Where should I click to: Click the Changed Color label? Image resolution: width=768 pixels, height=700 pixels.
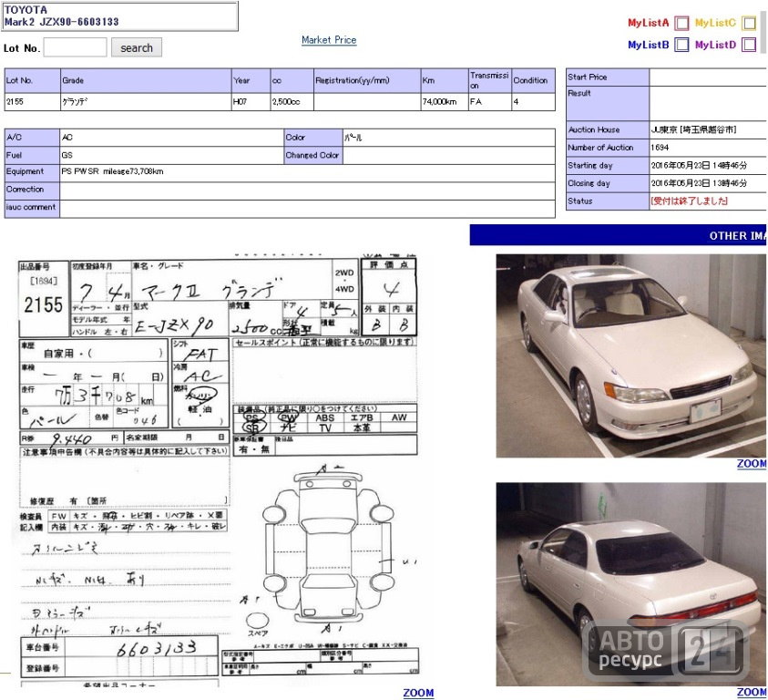(x=313, y=155)
